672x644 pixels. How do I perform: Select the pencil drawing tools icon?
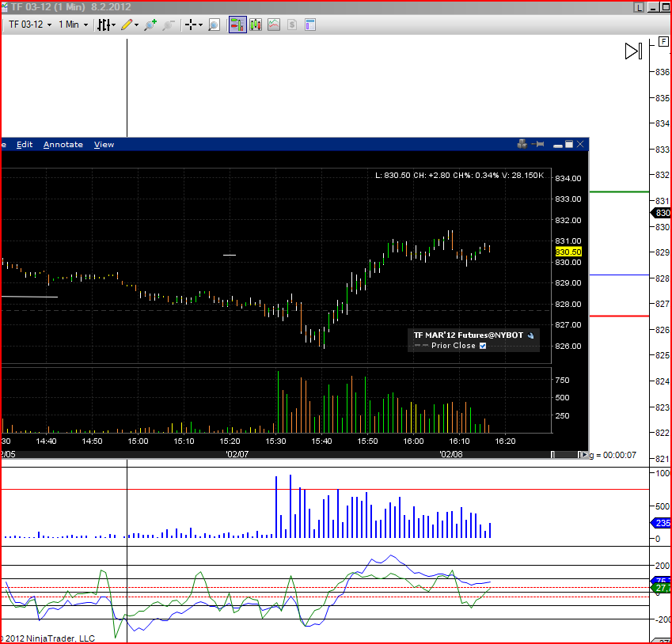pos(128,25)
